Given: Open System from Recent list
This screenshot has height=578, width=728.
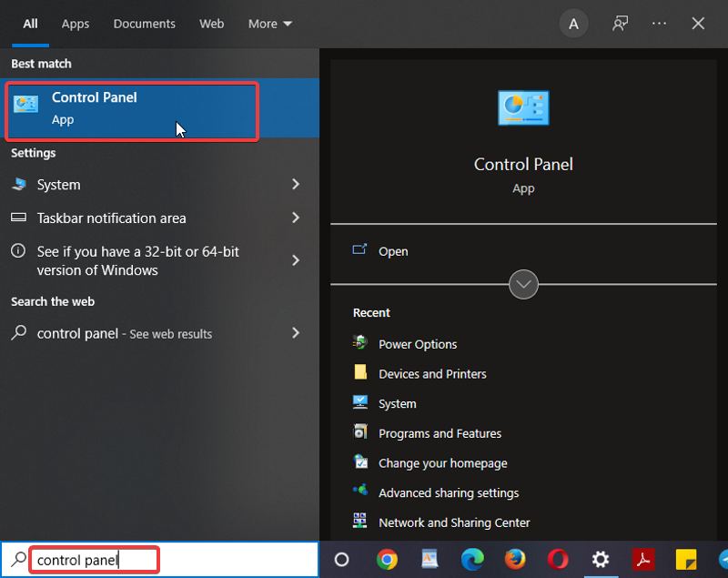Looking at the screenshot, I should point(398,404).
